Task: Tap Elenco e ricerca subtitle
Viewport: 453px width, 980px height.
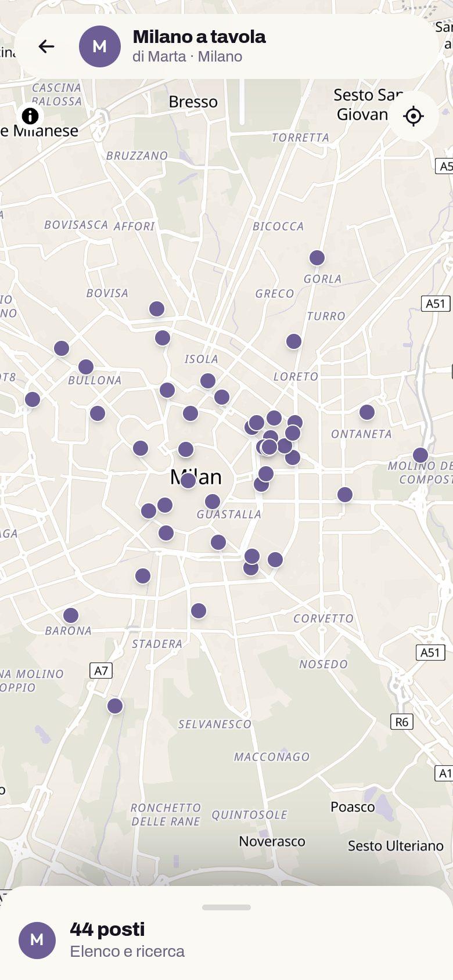Action: (x=127, y=952)
